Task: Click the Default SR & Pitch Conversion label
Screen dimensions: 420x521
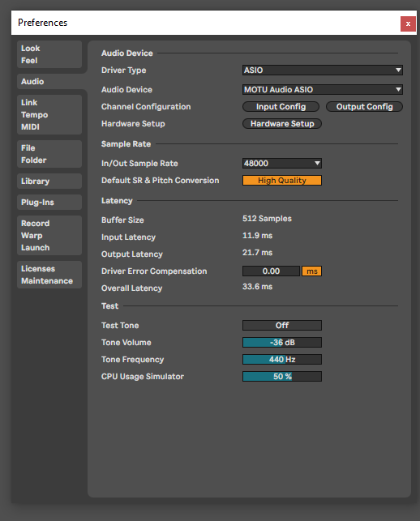Action: click(160, 181)
